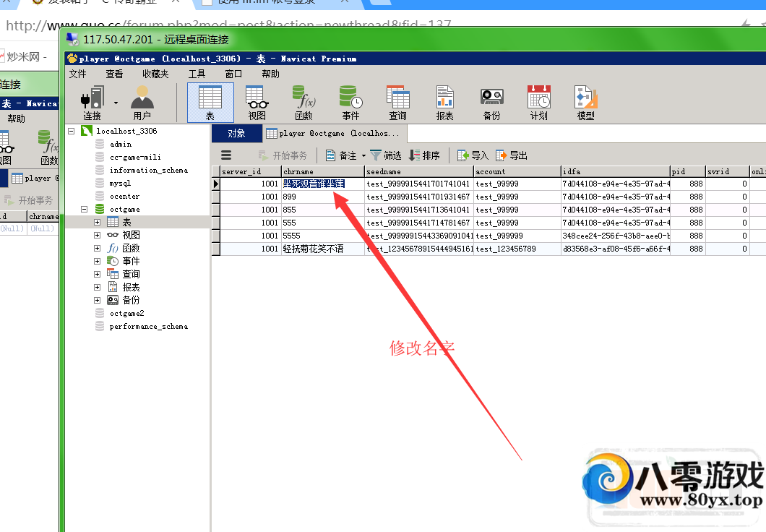The height and width of the screenshot is (532, 766).
Task: Open the 连接 connection toolbar icon
Action: [92, 103]
